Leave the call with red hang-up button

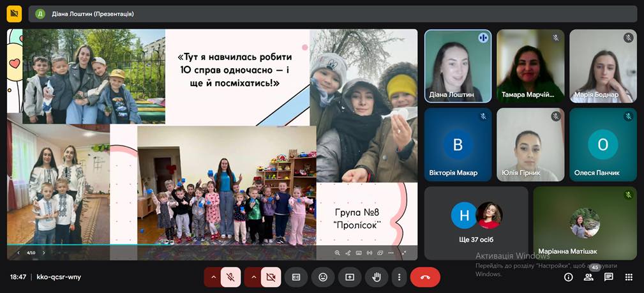pos(425,277)
